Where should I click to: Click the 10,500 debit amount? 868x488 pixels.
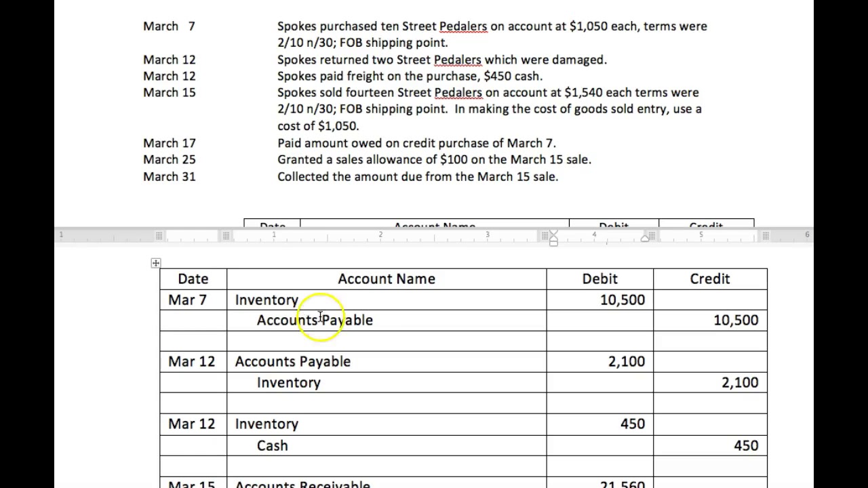tap(622, 300)
